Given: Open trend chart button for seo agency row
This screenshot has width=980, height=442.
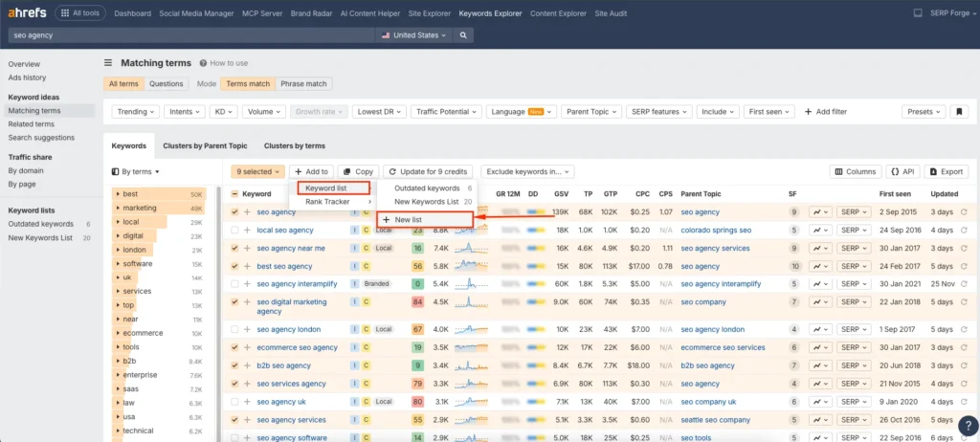Looking at the screenshot, I should [820, 212].
